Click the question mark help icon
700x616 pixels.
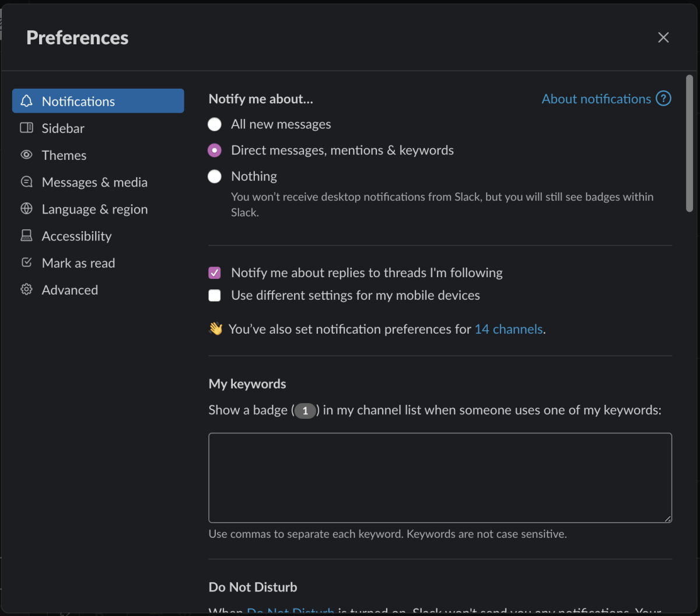tap(663, 99)
